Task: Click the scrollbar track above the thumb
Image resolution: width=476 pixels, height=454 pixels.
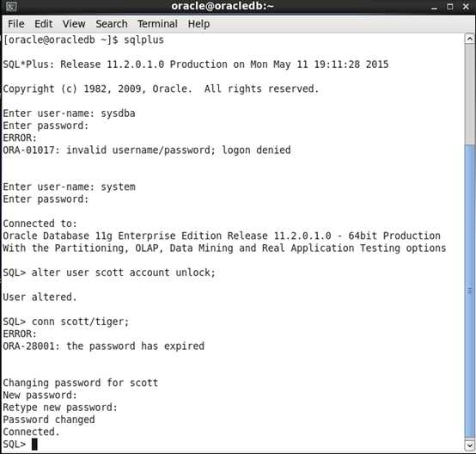Action: 470,93
